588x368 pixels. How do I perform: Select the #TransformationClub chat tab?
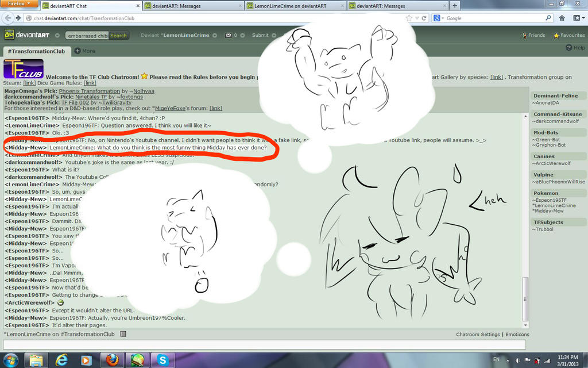click(x=36, y=51)
